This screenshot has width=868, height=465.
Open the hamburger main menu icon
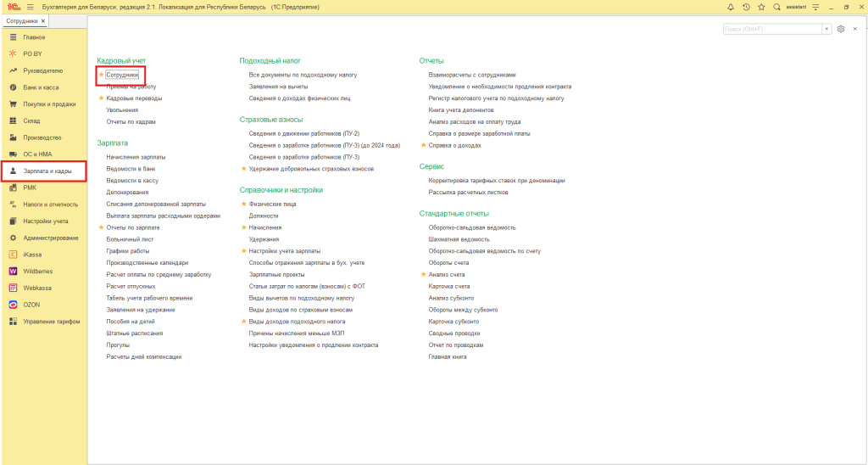(x=30, y=7)
